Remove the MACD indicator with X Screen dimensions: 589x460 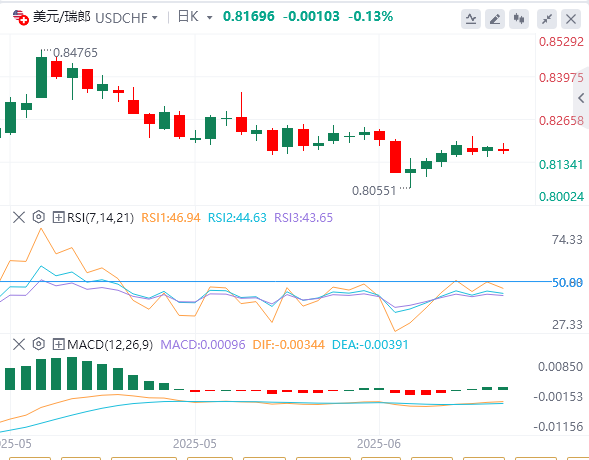(19, 344)
